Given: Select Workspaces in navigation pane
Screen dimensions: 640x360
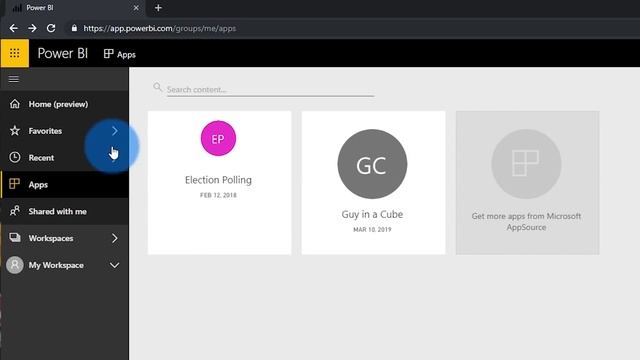Looking at the screenshot, I should click(x=64, y=238).
